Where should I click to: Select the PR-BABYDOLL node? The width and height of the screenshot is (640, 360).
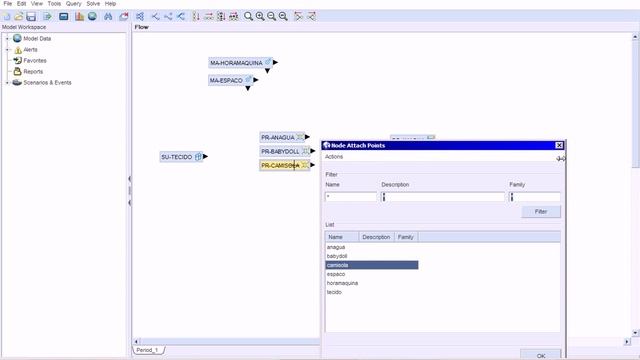point(284,151)
